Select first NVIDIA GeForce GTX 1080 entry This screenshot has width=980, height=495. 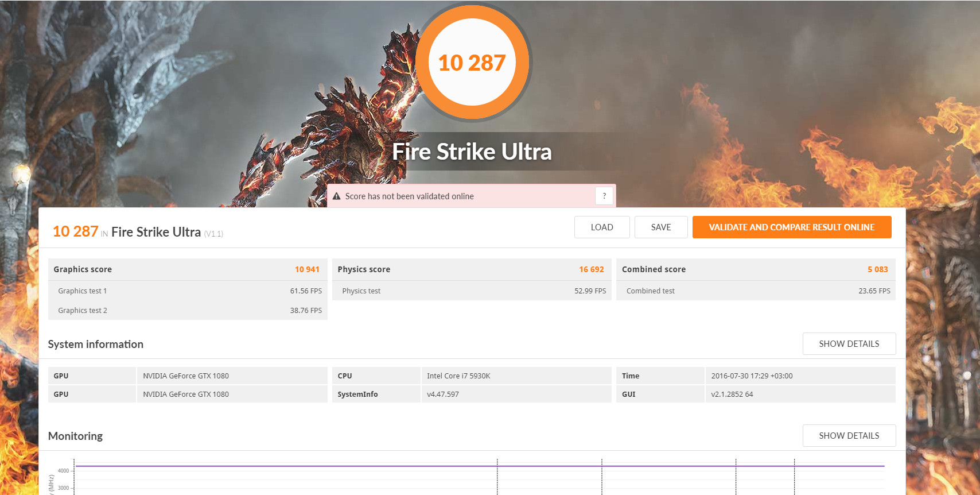186,376
